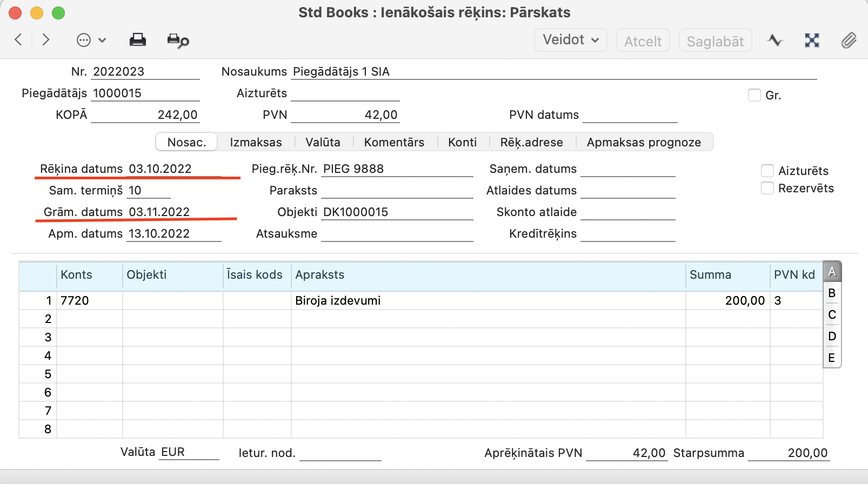Click the Rēķina datums field

173,169
